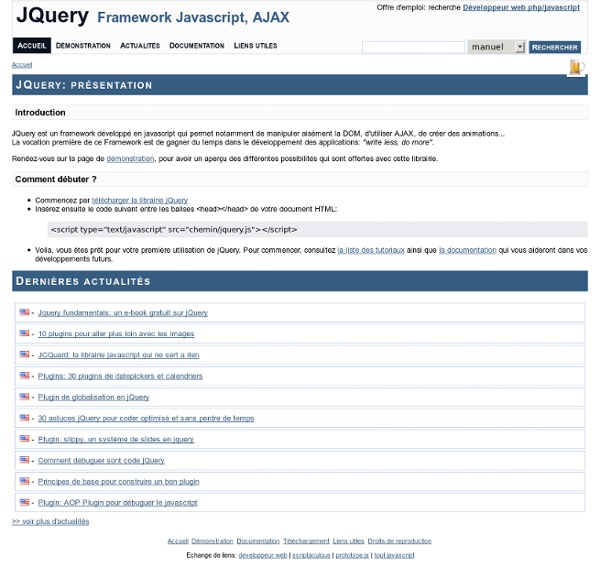Open la documentation link in the bullet list
The height and width of the screenshot is (565, 600).
pyautogui.click(x=468, y=250)
